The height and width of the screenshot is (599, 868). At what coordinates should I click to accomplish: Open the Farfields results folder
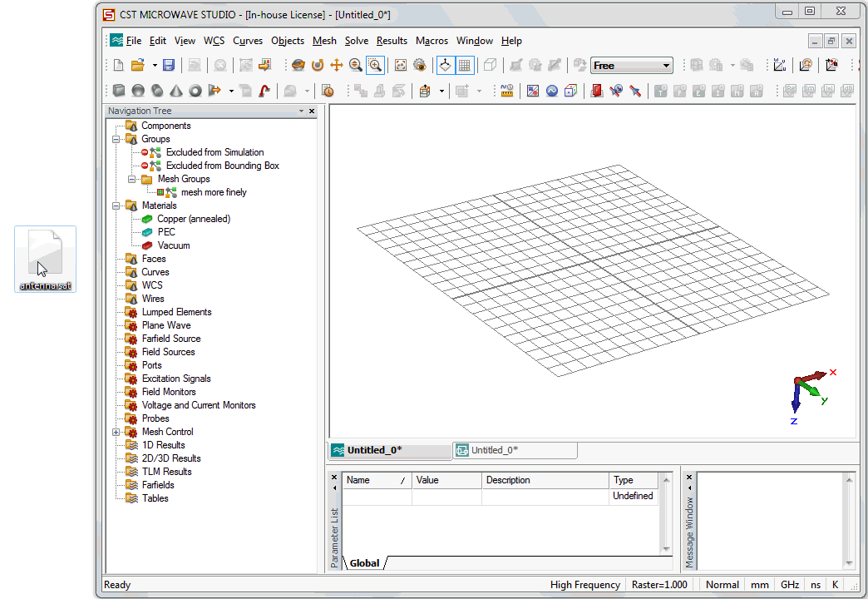pos(158,485)
